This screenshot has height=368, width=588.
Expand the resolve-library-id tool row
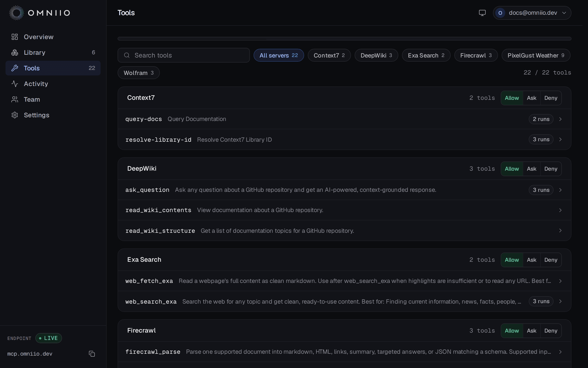pyautogui.click(x=344, y=139)
